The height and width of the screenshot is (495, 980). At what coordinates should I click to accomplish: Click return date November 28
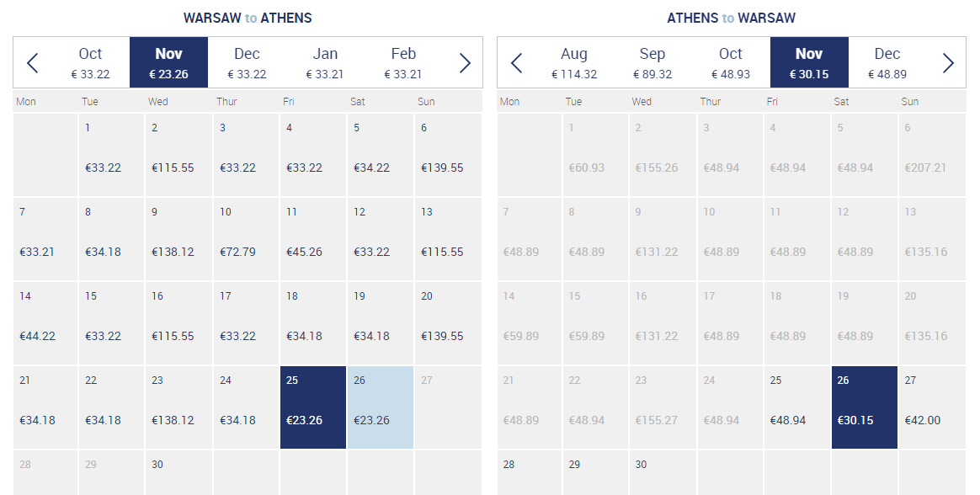pos(530,473)
